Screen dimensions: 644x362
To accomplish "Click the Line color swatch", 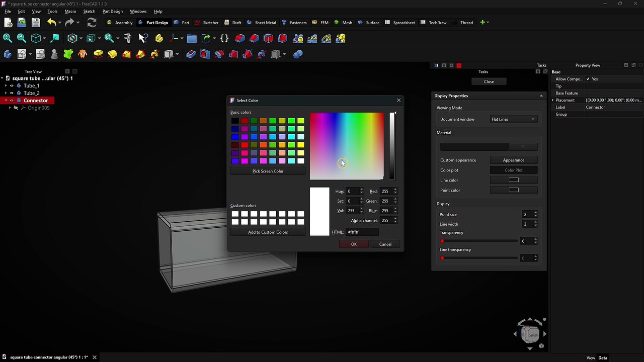I will click(x=514, y=180).
